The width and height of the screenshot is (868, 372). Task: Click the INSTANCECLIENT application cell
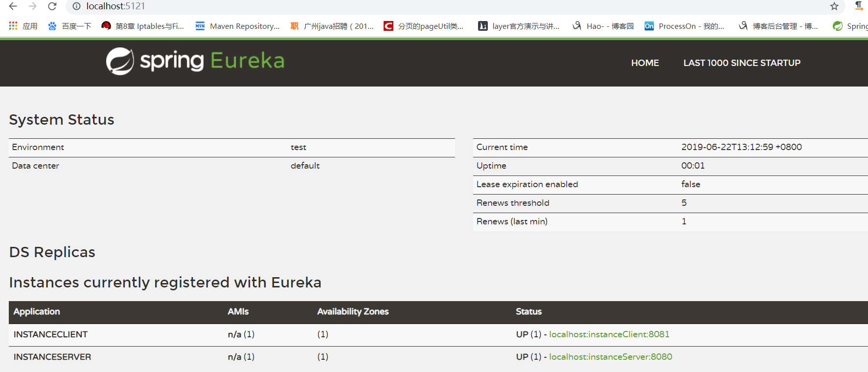[x=50, y=334]
